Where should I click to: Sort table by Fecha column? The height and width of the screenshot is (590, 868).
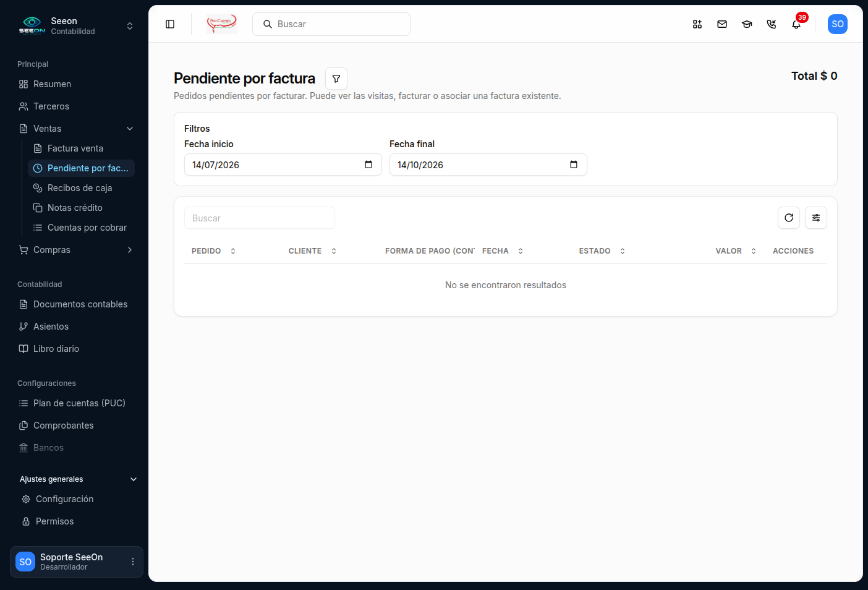[503, 251]
